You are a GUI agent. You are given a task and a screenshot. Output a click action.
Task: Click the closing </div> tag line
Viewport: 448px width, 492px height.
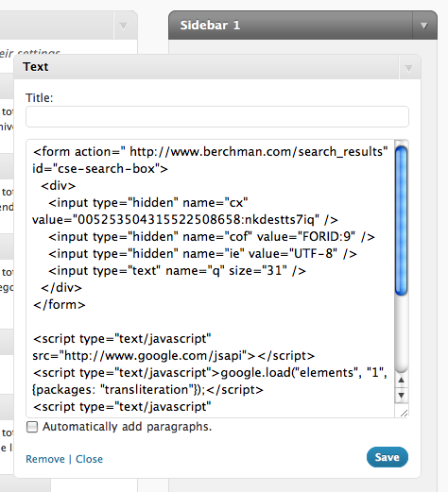tap(61, 288)
